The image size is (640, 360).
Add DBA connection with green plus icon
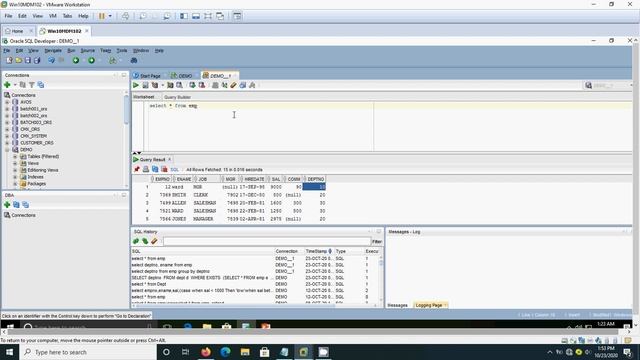pyautogui.click(x=7, y=204)
